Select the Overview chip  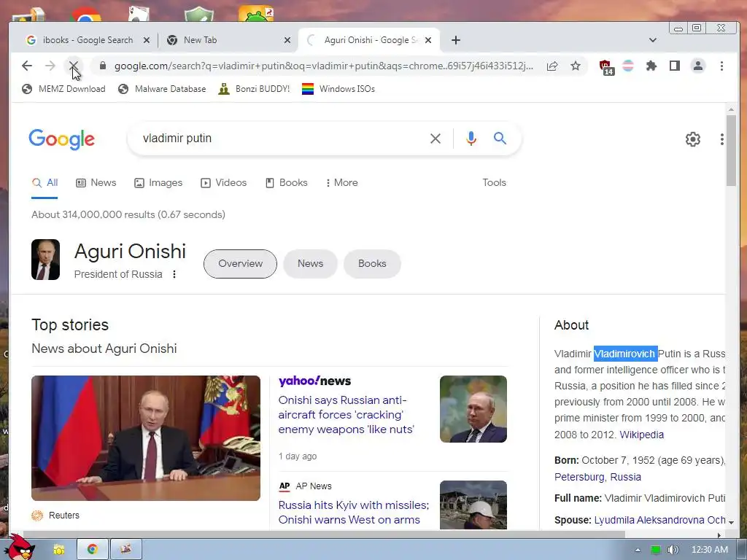coord(240,264)
